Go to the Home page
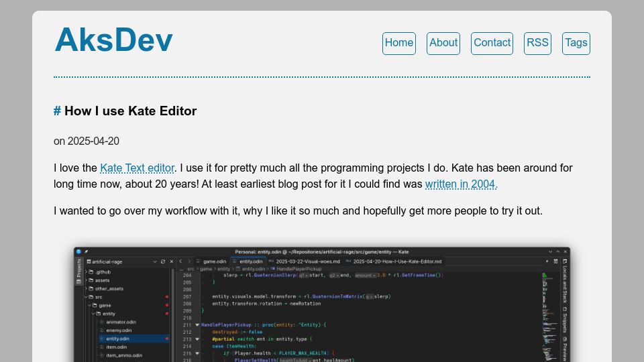644x362 pixels. (398, 43)
